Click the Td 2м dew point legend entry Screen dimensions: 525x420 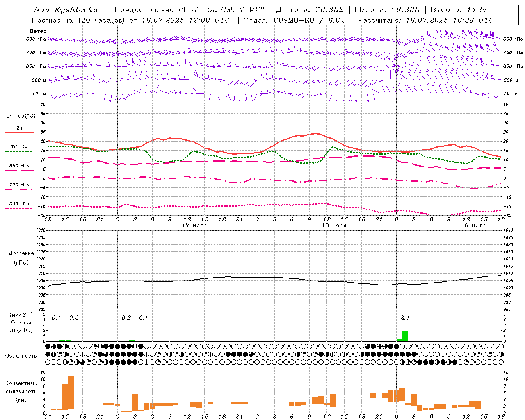19,147
